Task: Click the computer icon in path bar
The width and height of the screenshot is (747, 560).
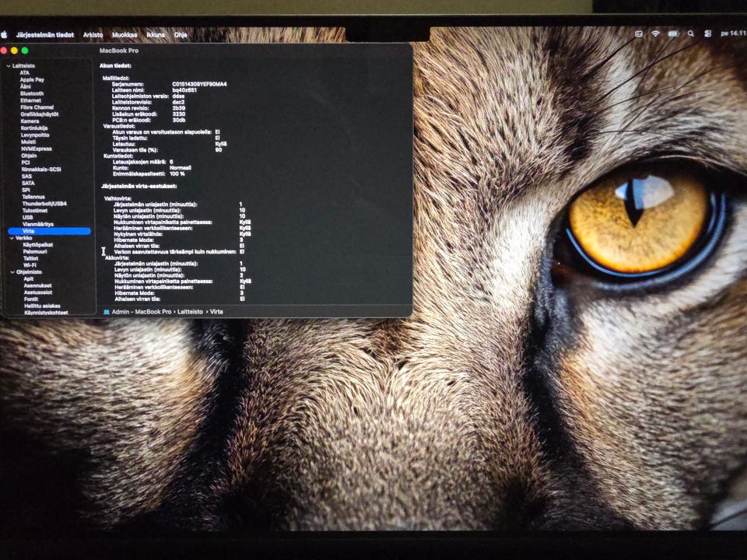Action: 107,313
